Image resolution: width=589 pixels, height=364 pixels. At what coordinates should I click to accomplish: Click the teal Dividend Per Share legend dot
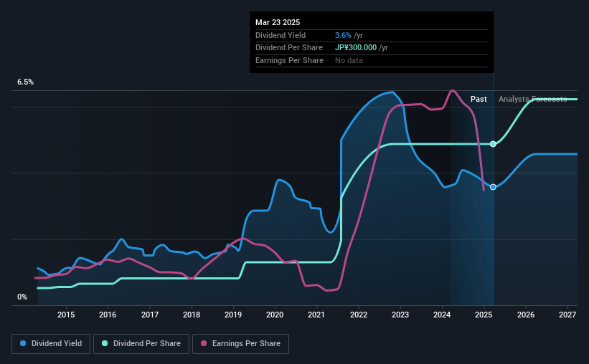point(105,343)
